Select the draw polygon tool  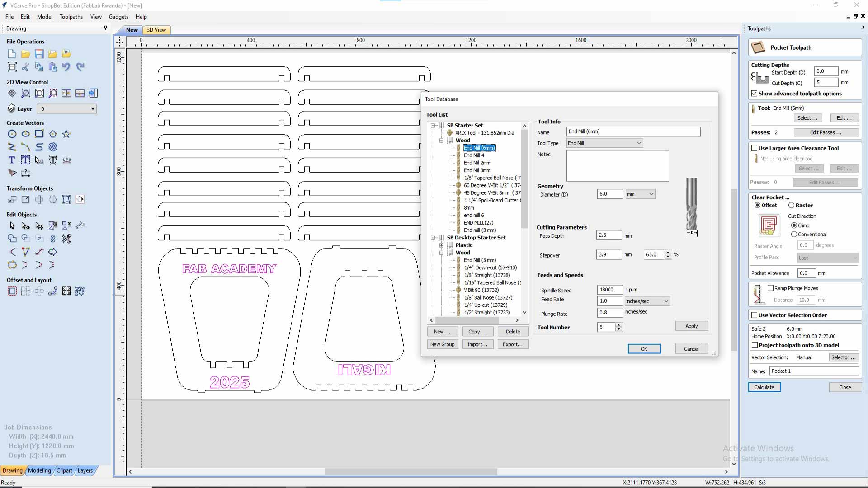click(53, 134)
